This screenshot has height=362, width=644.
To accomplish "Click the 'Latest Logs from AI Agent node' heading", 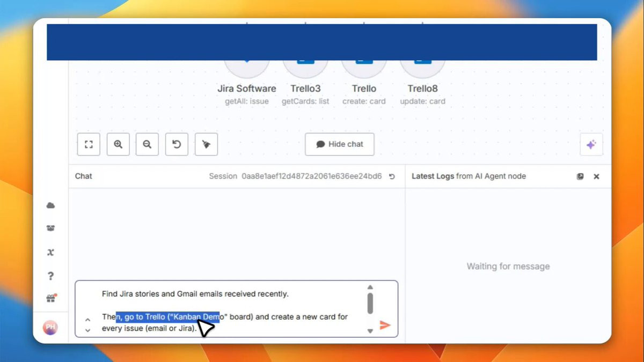I will (x=469, y=176).
